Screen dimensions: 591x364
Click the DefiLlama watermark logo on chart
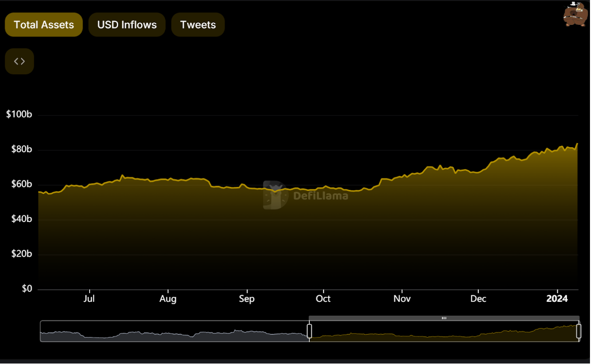coord(306,195)
